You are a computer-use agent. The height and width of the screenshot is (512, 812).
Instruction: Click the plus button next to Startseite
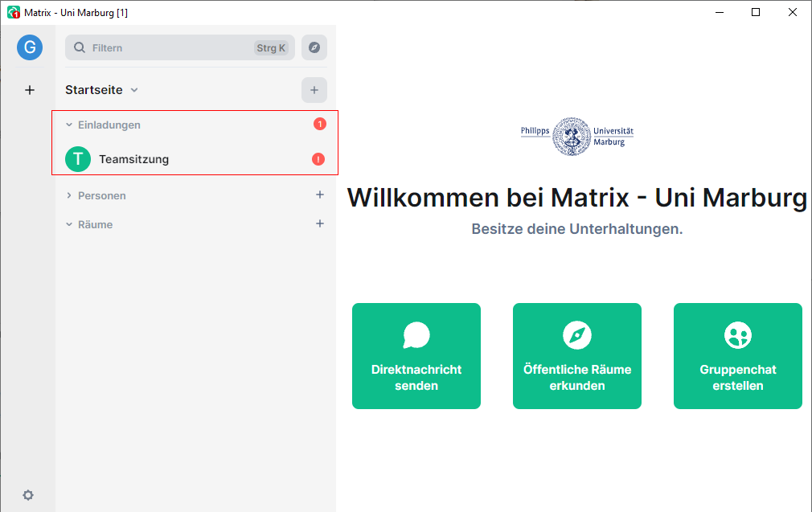pyautogui.click(x=314, y=90)
